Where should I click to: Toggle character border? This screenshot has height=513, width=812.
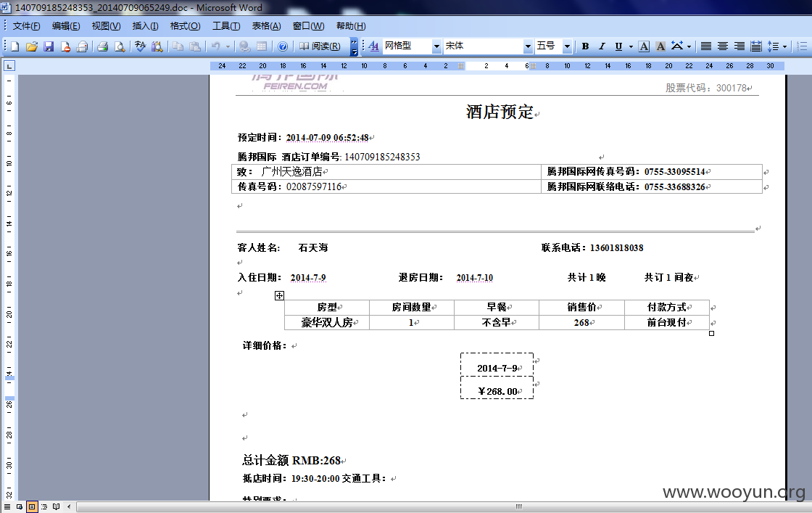coord(644,46)
